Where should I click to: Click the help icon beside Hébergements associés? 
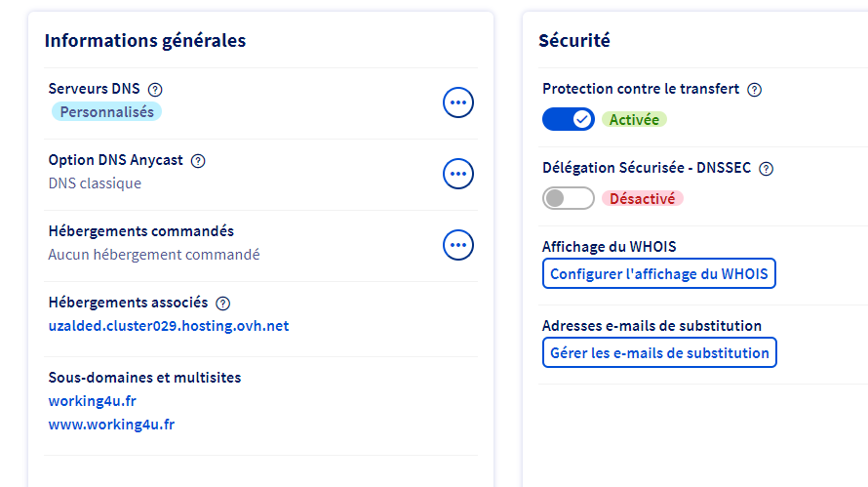(x=223, y=304)
